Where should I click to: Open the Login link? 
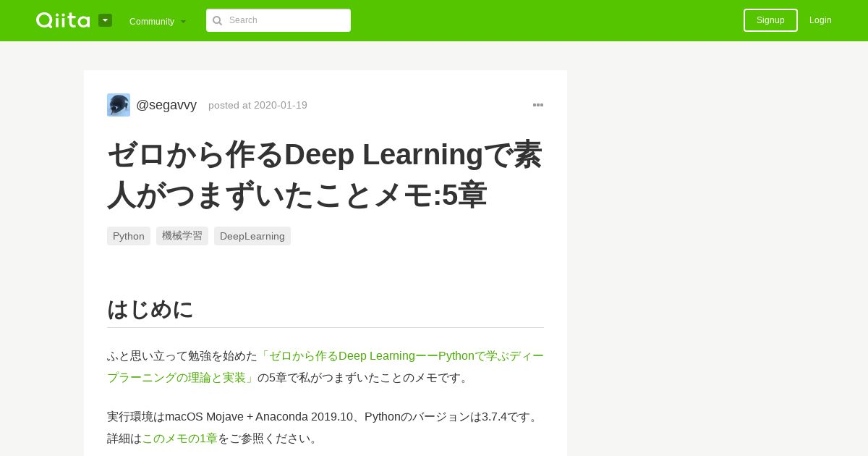coord(820,20)
